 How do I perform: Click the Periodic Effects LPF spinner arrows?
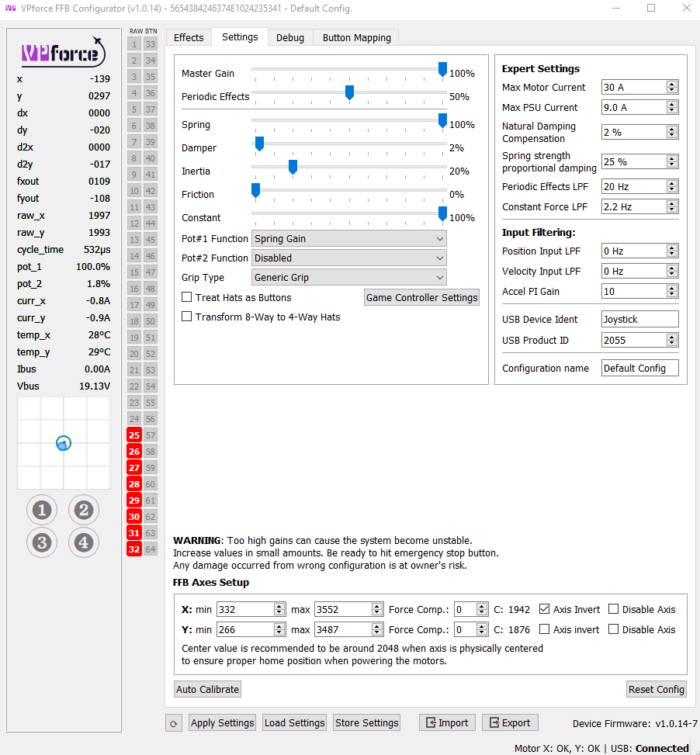672,186
